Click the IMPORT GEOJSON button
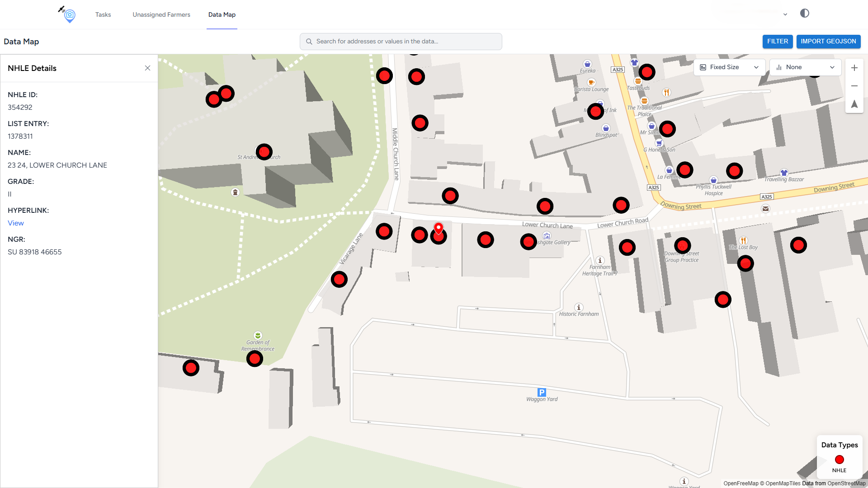868x488 pixels. point(828,41)
